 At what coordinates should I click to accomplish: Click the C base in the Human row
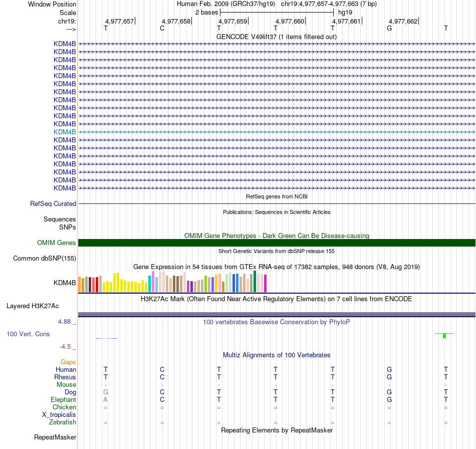pos(162,369)
